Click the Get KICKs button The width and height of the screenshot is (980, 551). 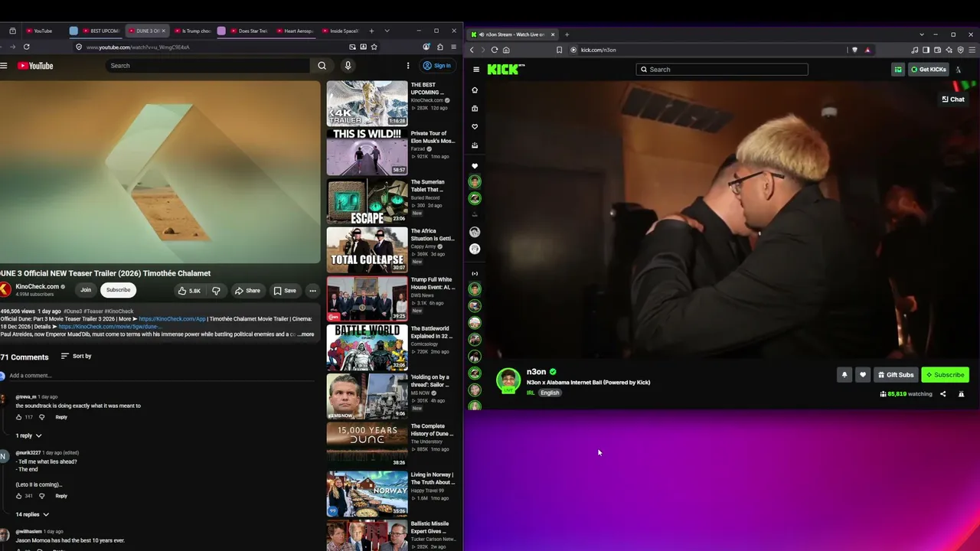[928, 70]
